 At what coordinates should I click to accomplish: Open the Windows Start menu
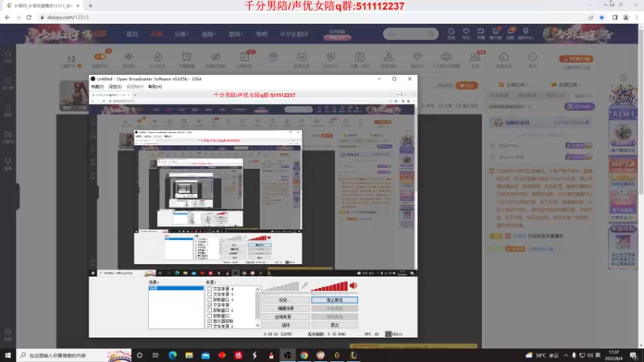point(8,355)
